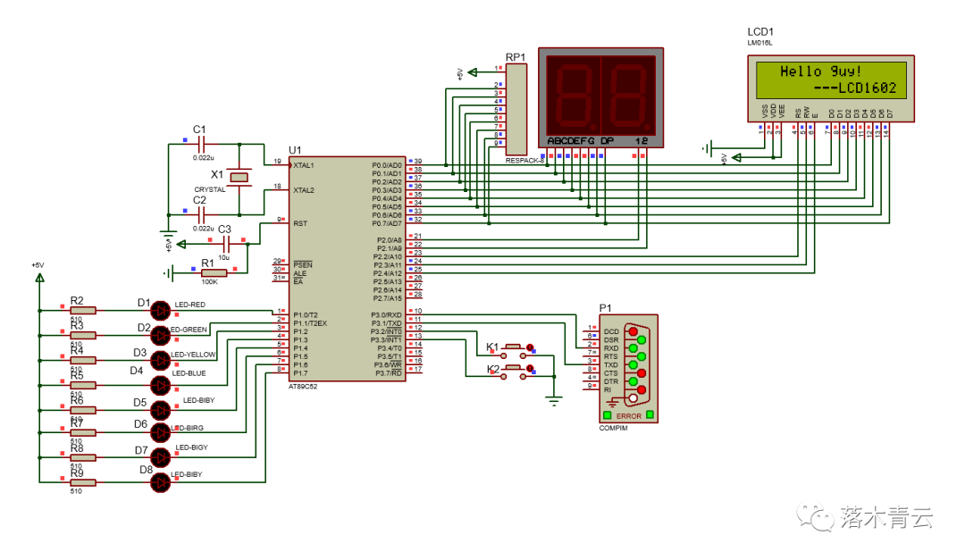Click the "LCD1" reference label
Viewport: 965px width, 560px height.
coord(760,32)
